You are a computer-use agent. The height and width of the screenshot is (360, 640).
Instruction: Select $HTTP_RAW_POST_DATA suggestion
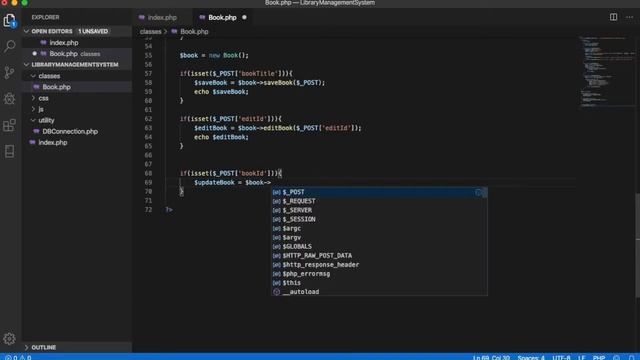click(x=379, y=256)
